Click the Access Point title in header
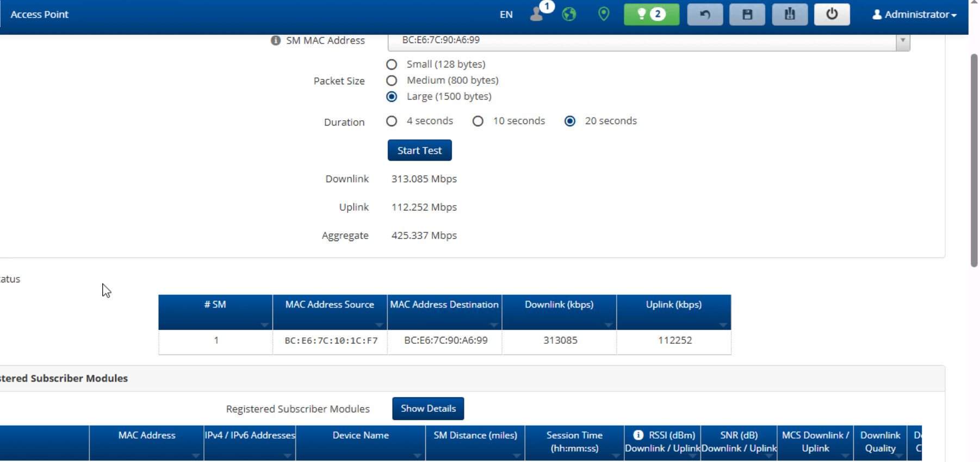Viewport: 980px width, 462px height. [x=40, y=15]
